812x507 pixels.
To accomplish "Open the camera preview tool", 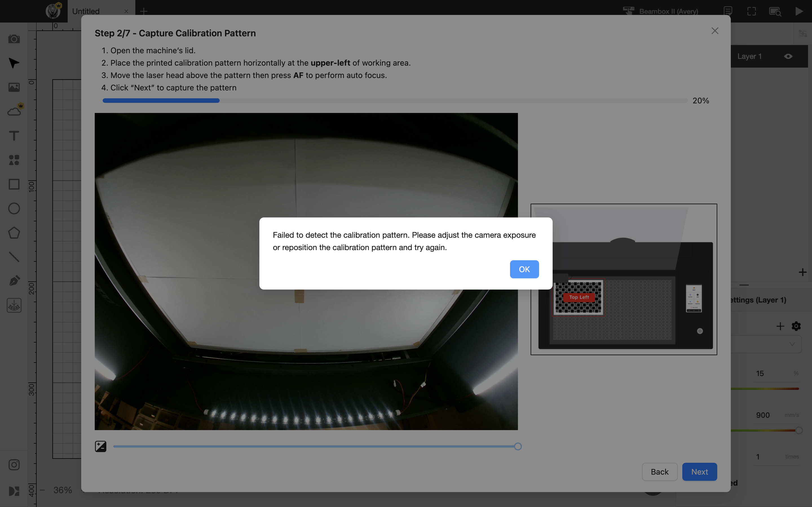I will point(14,39).
